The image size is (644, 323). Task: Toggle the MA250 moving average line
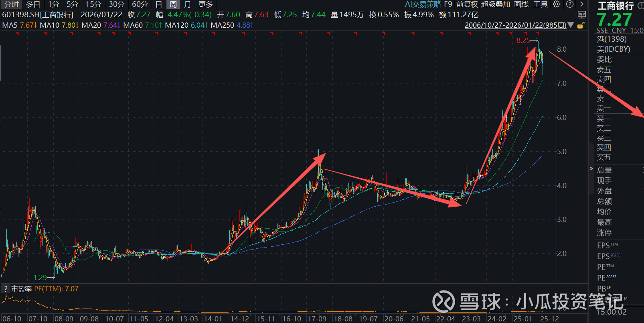(x=232, y=25)
